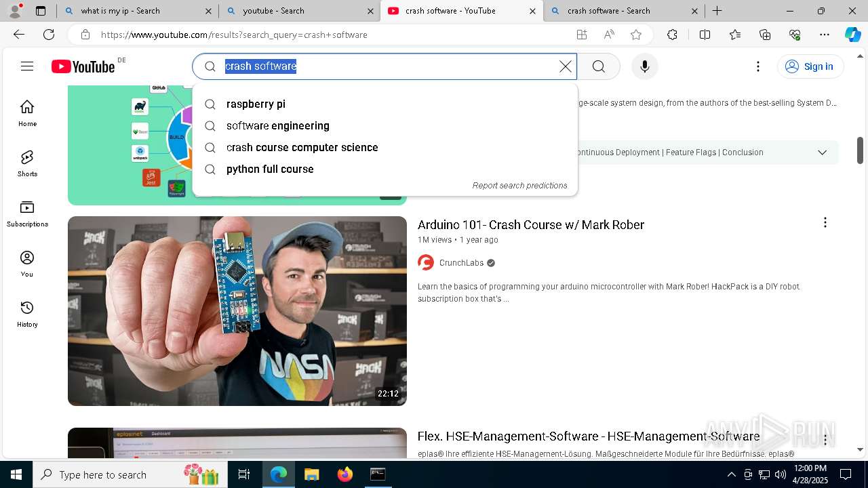Click the YouTube logo
Image resolution: width=868 pixels, height=488 pixels.
click(x=83, y=66)
